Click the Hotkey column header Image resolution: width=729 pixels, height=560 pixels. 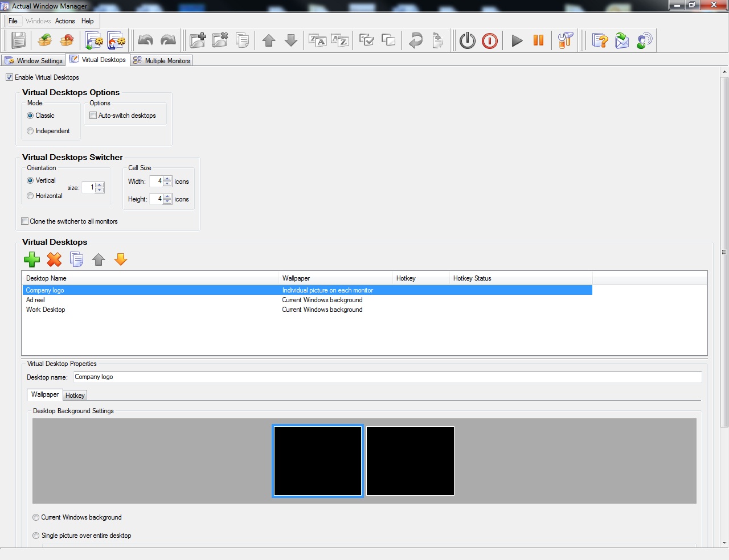tap(421, 278)
